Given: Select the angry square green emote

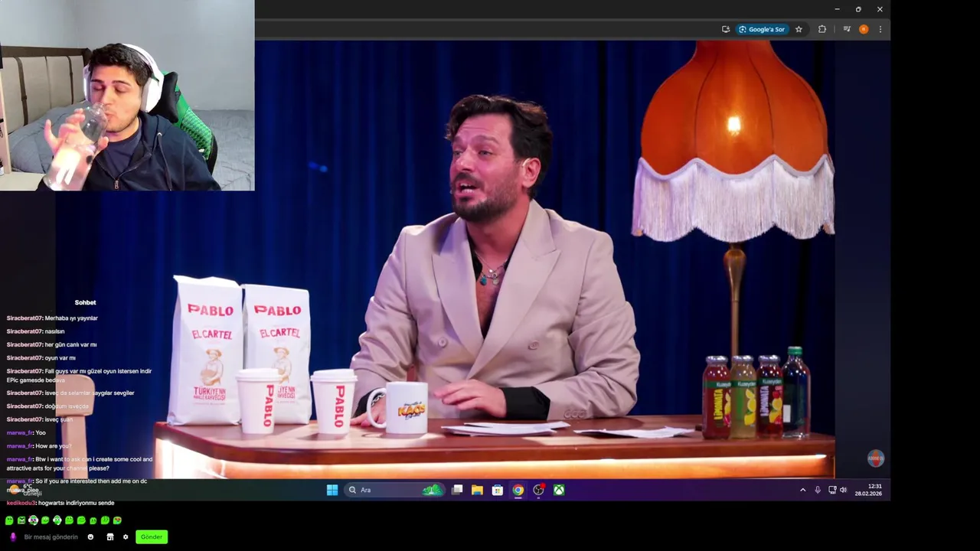Looking at the screenshot, I should [x=21, y=520].
